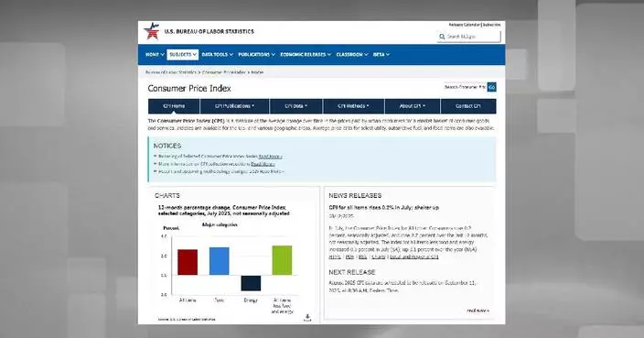Open the Economic Releases dropdown
This screenshot has width=644, height=338.
pos(306,54)
